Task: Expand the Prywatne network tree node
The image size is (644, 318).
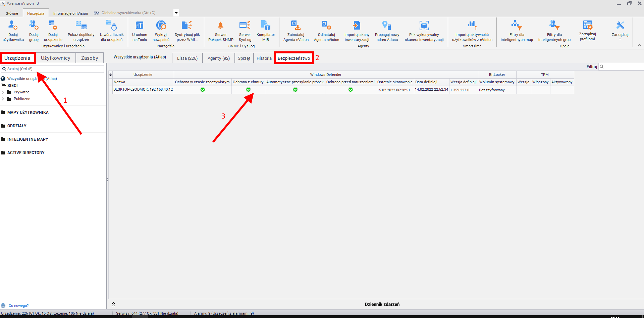Action: pos(3,92)
